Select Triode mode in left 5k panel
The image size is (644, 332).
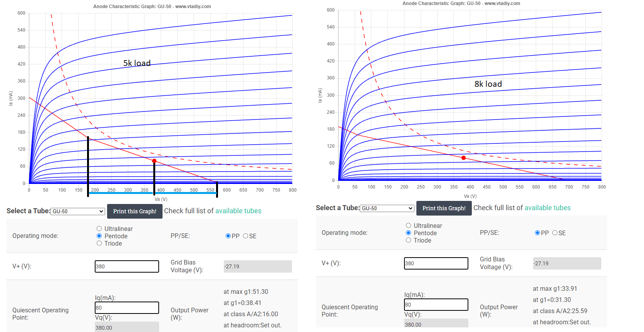coord(99,243)
